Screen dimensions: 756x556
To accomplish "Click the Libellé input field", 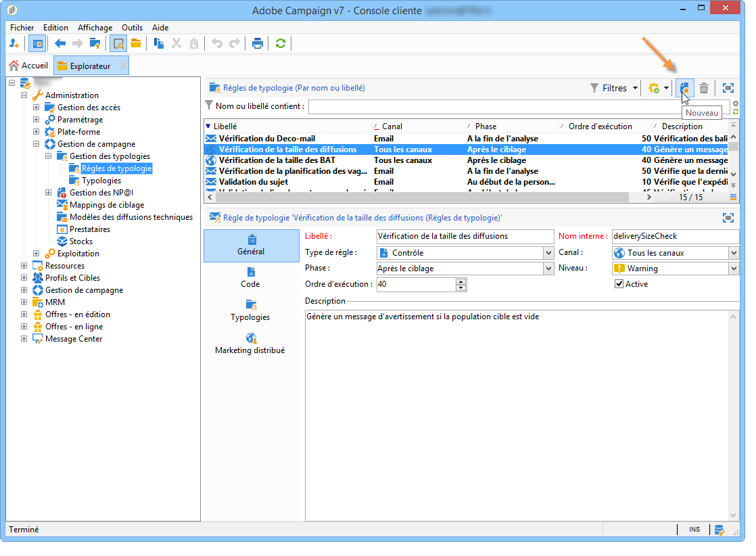I will point(465,236).
